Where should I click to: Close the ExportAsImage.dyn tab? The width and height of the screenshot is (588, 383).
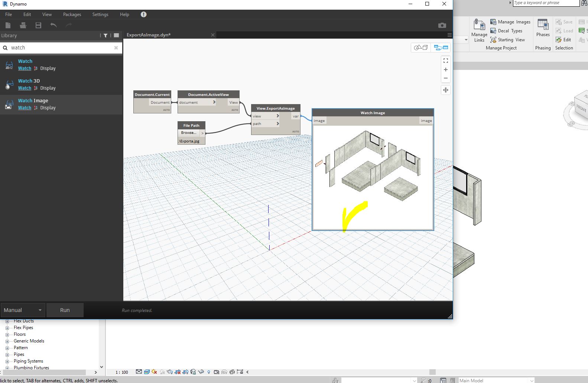(x=213, y=35)
